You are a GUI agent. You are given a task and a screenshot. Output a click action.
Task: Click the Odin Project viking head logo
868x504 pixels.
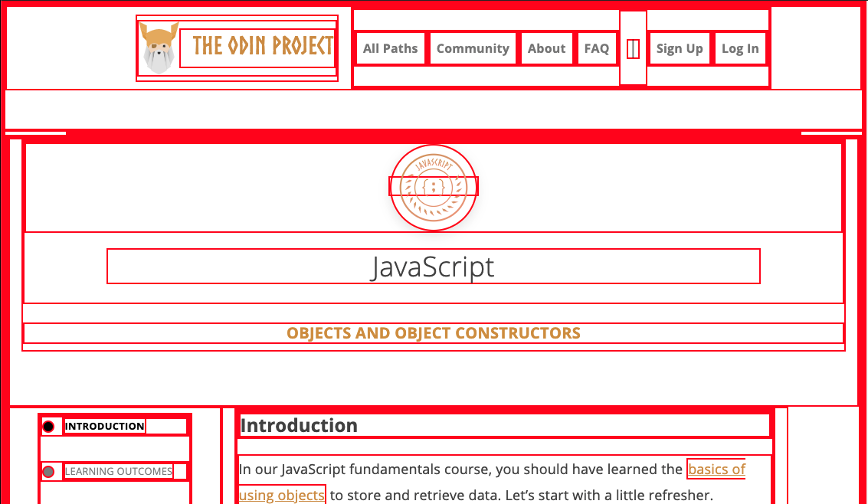(x=157, y=47)
